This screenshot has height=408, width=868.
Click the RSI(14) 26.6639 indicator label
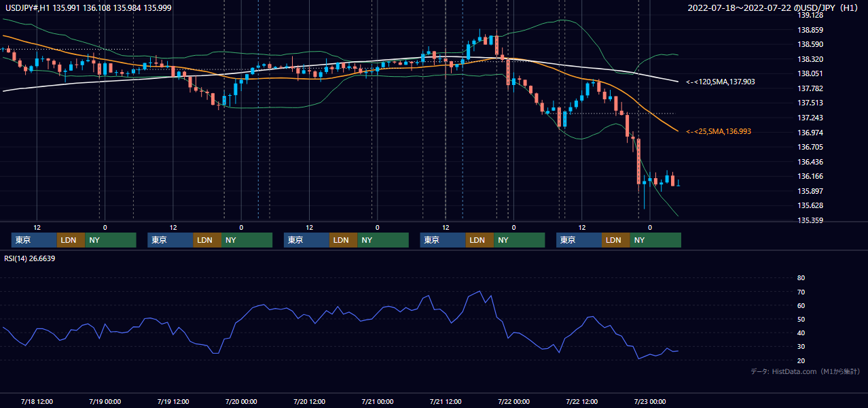pos(29,258)
